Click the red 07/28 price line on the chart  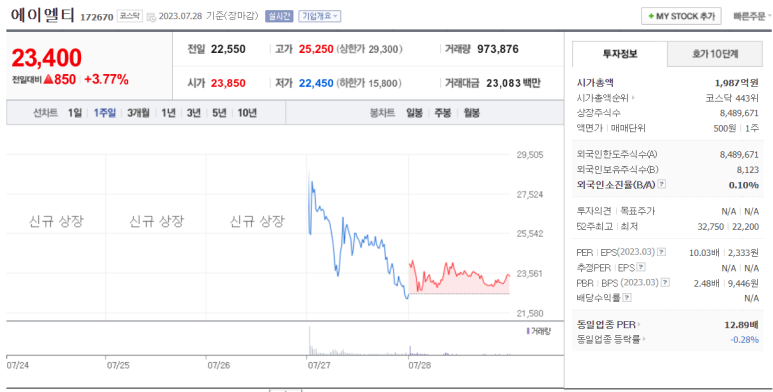[x=459, y=275]
